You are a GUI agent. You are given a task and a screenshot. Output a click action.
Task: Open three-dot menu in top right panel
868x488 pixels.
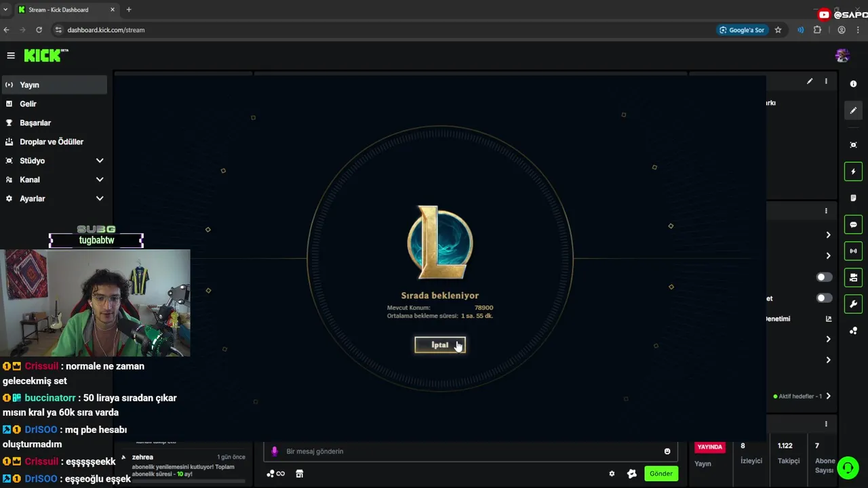pyautogui.click(x=826, y=81)
